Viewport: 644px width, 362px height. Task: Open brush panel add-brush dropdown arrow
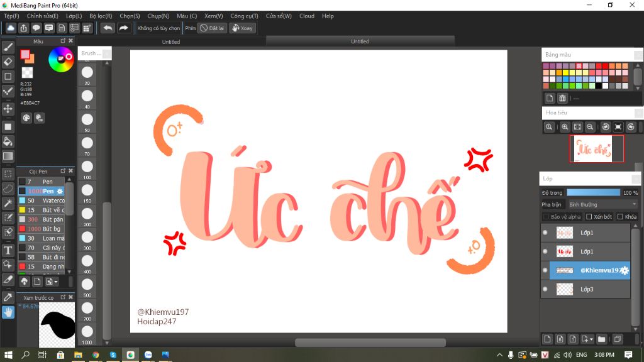click(x=56, y=282)
